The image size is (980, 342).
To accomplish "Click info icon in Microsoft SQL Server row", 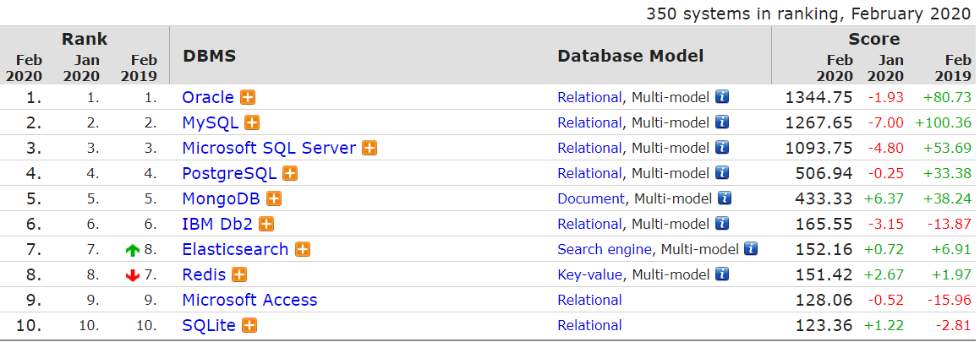I will click(x=722, y=148).
